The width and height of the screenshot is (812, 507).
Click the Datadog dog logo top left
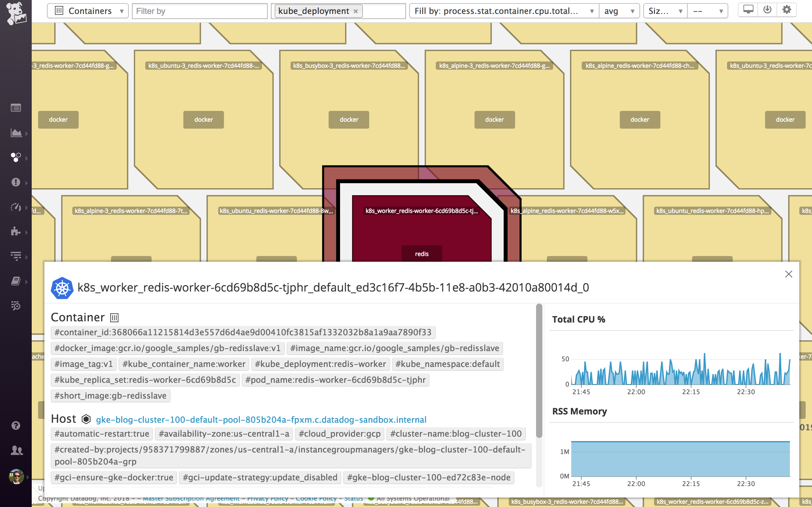[x=16, y=11]
